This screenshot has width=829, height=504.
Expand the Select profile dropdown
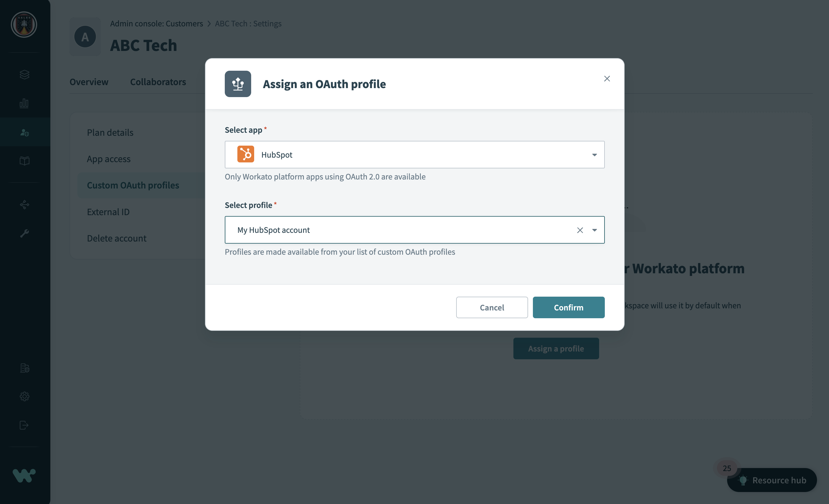click(x=595, y=230)
